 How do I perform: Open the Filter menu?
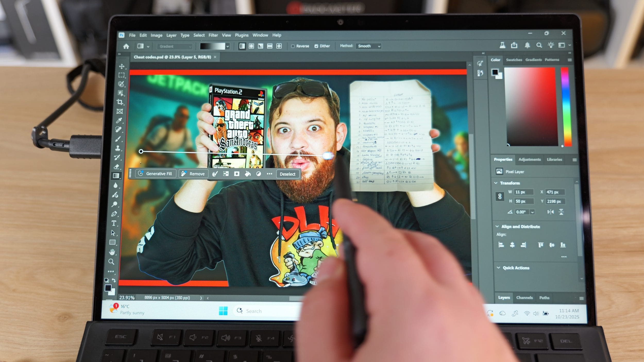[x=213, y=35]
